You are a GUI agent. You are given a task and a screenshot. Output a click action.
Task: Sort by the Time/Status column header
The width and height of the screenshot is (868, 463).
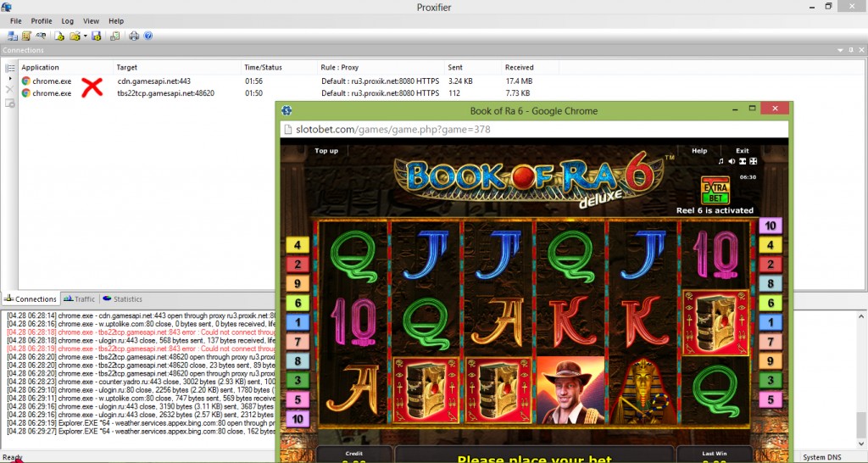(x=279, y=68)
